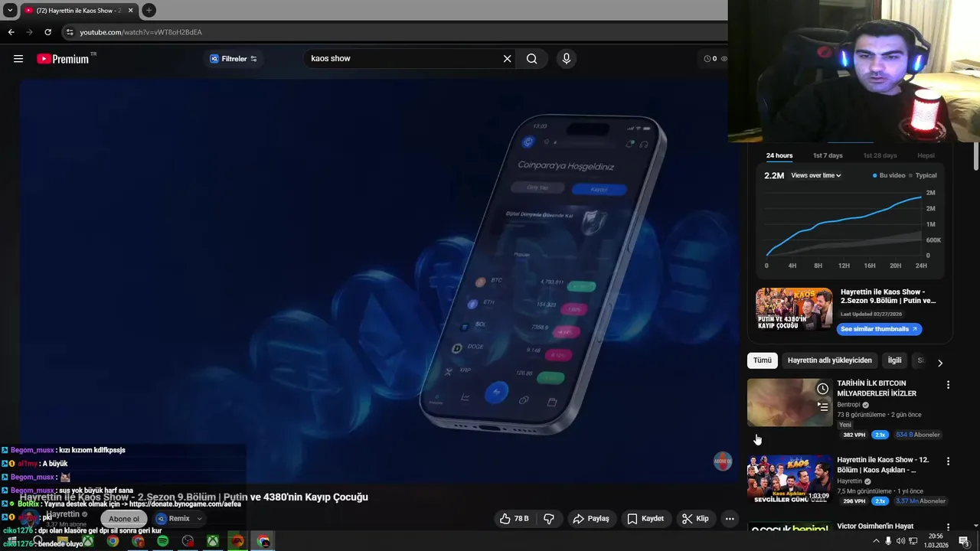Viewport: 980px width, 551px height.
Task: Open the YouTube hamburger guide menu
Action: coord(18,59)
